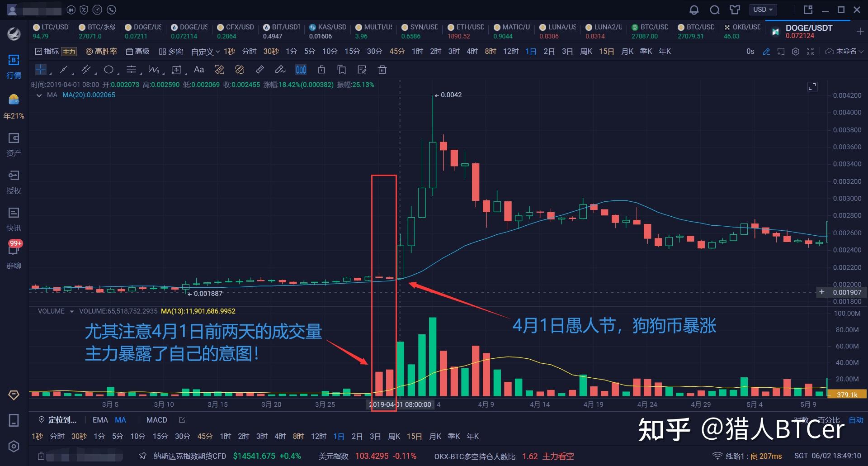The height and width of the screenshot is (466, 868).
Task: Toggle 高胜率 high win-rate mode
Action: [x=102, y=52]
